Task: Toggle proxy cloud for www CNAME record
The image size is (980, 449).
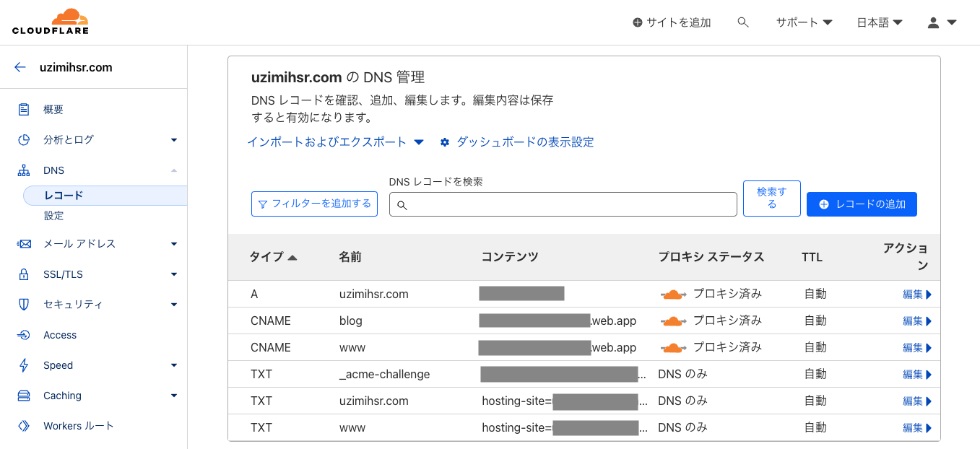Action: (x=673, y=348)
